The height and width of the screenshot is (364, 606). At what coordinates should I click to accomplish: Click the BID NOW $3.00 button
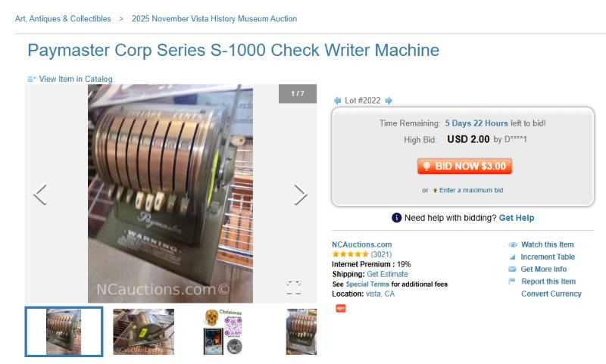pos(464,166)
